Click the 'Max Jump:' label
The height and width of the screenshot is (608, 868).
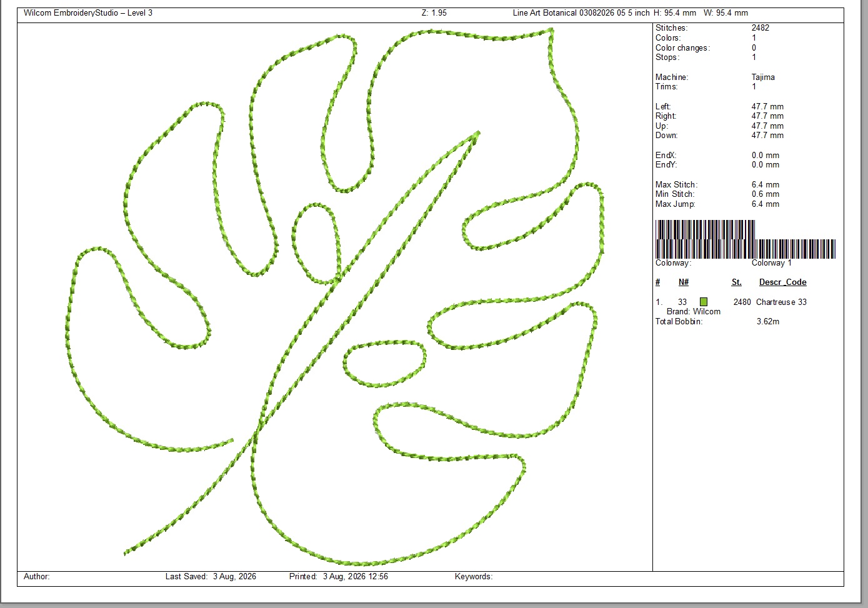coord(675,204)
